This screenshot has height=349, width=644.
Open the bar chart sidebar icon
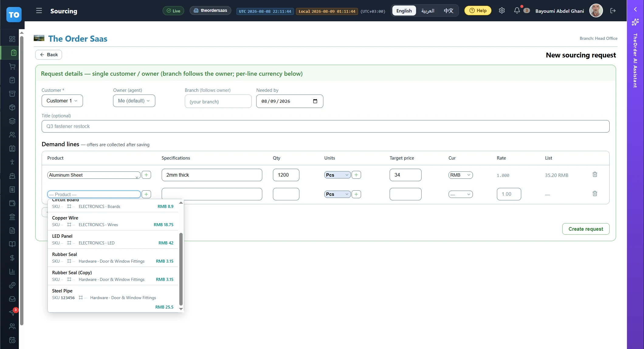click(12, 271)
